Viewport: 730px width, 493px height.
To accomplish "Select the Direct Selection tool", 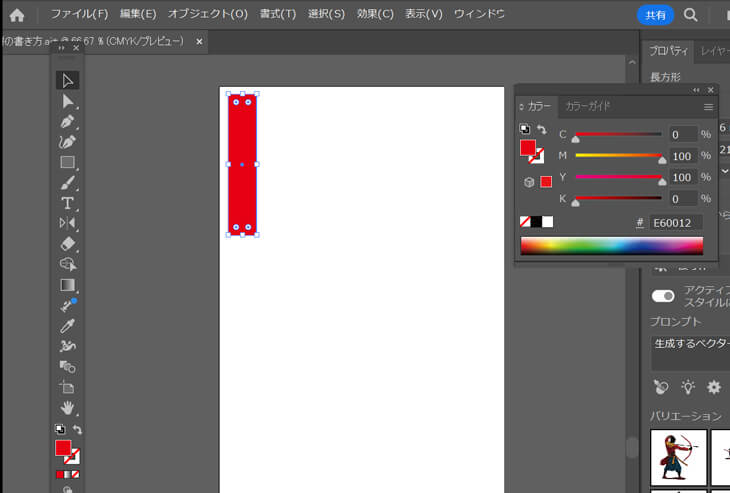I will coord(68,101).
